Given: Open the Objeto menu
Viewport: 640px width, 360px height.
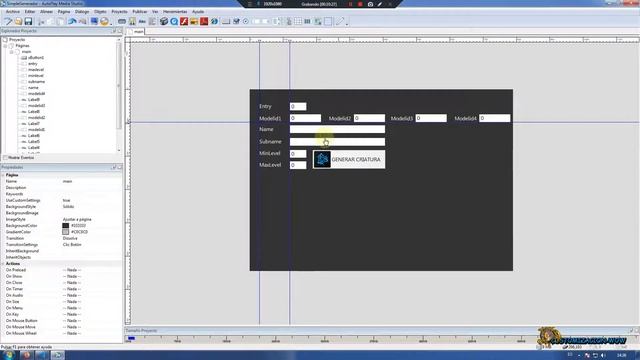Looking at the screenshot, I should pos(100,12).
